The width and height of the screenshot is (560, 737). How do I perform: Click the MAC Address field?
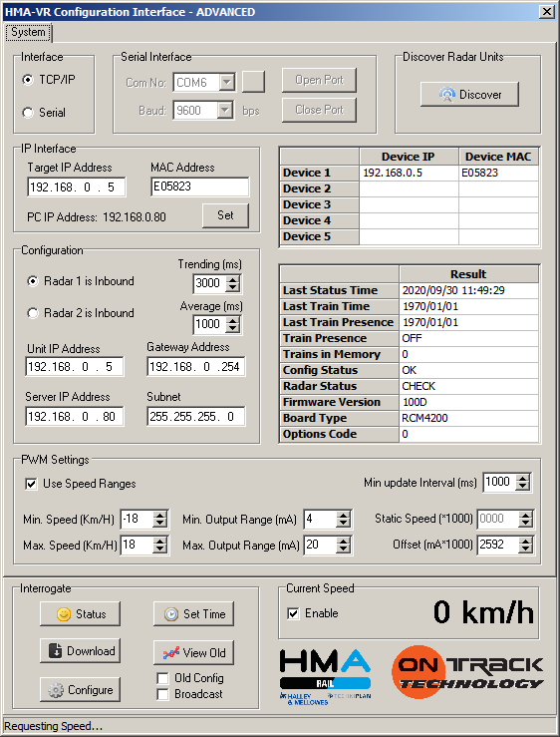click(x=199, y=186)
